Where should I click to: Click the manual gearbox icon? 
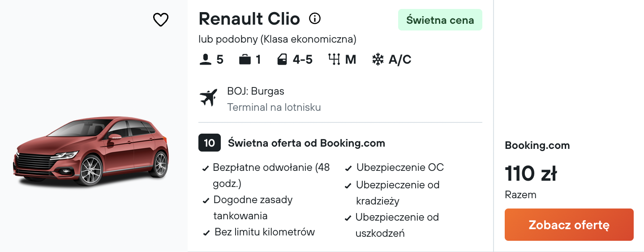335,60
